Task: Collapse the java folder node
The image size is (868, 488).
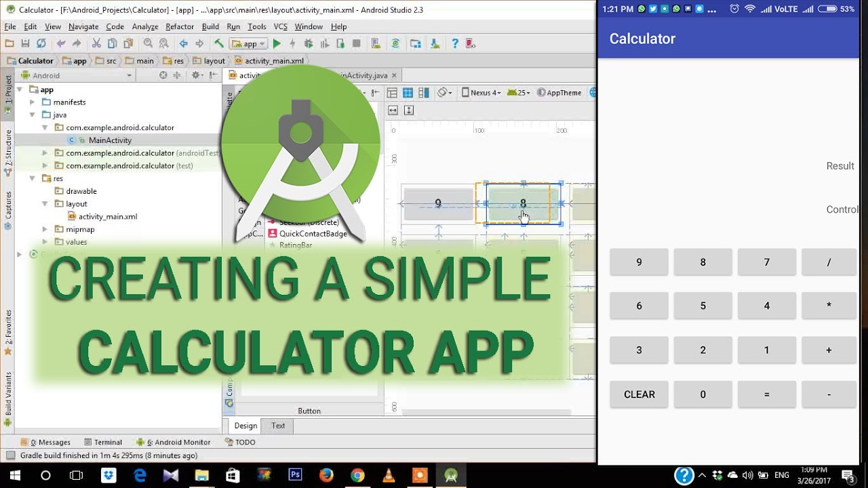Action: [32, 115]
